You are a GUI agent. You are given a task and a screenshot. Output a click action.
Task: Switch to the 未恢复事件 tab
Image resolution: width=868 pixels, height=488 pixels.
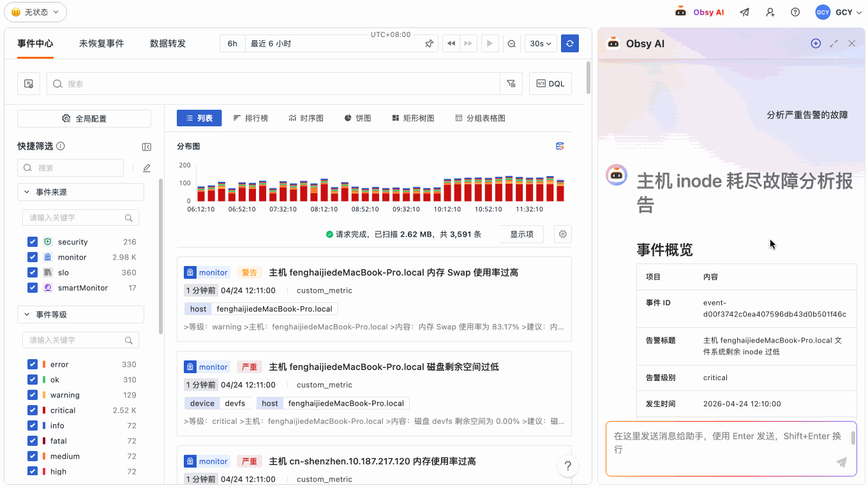(x=101, y=43)
